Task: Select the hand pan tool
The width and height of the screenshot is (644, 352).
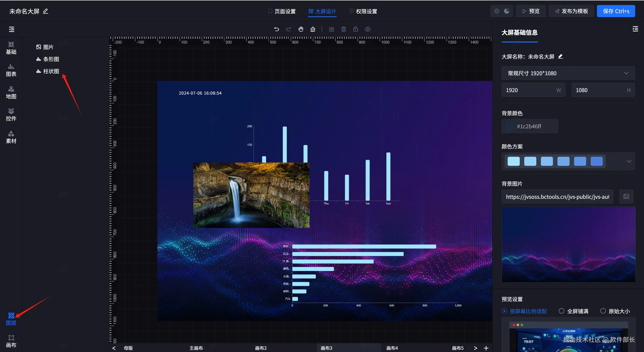Action: point(301,29)
